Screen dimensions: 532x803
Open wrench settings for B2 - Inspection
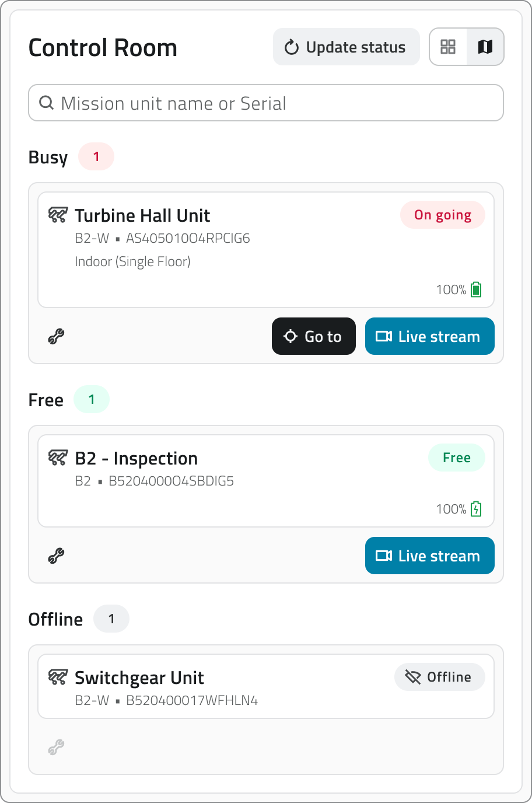(x=56, y=556)
